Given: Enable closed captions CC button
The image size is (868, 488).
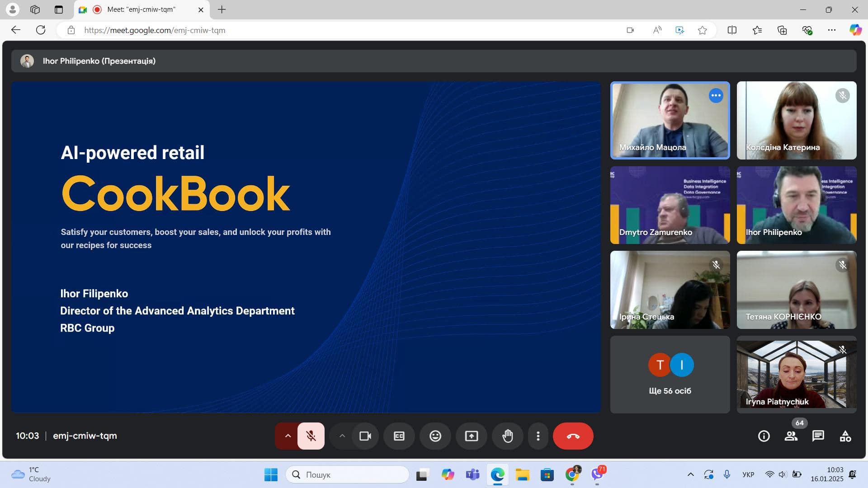Looking at the screenshot, I should pyautogui.click(x=399, y=436).
